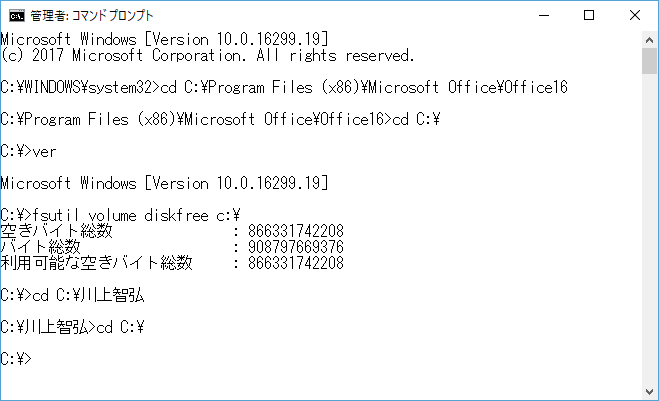Click the scrollbar down arrow
The height and width of the screenshot is (401, 659).
649,392
